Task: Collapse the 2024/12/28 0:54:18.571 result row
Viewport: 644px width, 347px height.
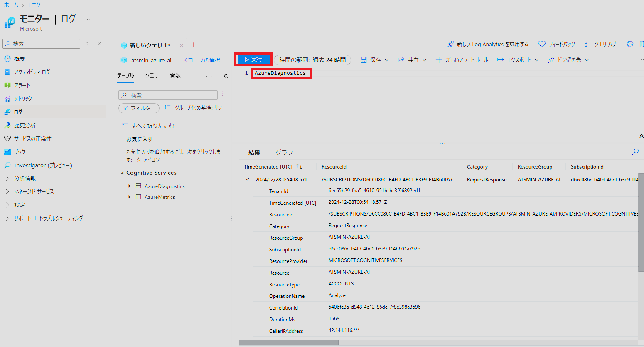Action: [x=247, y=180]
